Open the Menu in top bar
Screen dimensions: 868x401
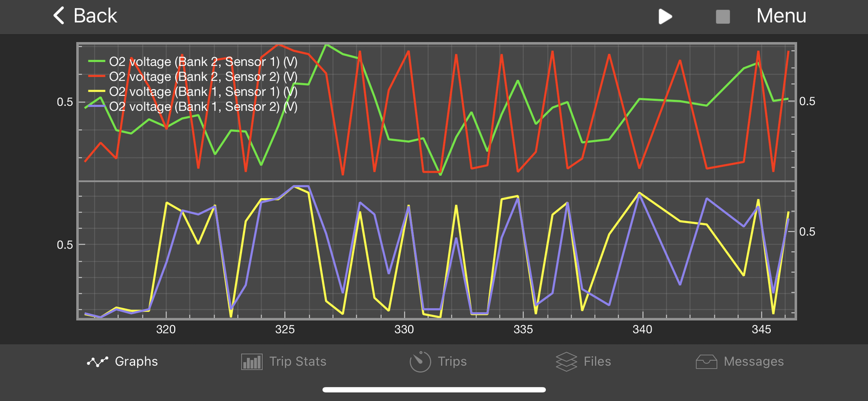pos(781,16)
